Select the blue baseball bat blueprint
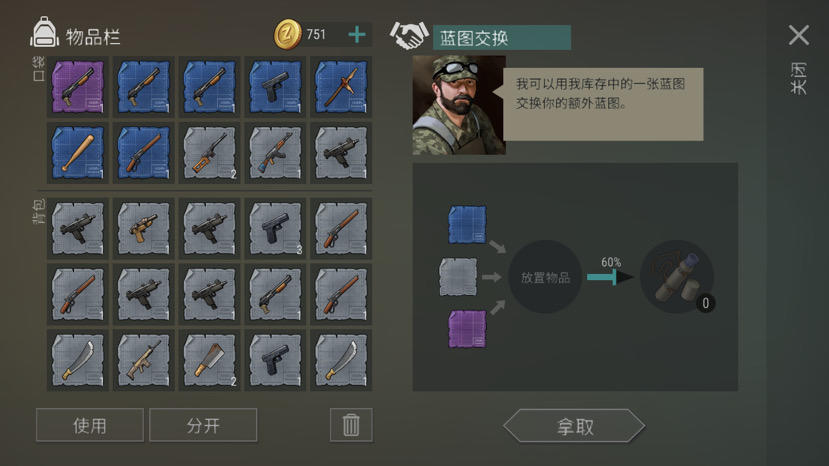This screenshot has height=466, width=829. [x=78, y=153]
